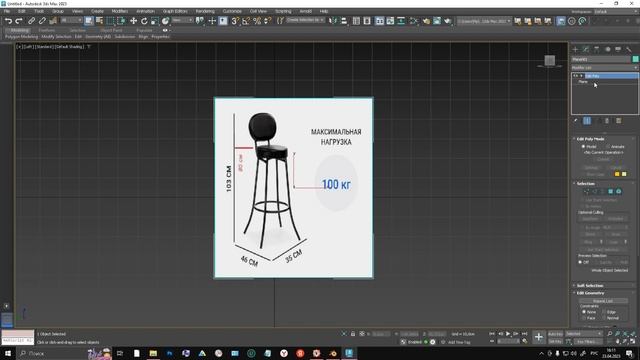Image resolution: width=640 pixels, height=360 pixels.
Task: Open Windows Start button
Action: [x=7, y=353]
